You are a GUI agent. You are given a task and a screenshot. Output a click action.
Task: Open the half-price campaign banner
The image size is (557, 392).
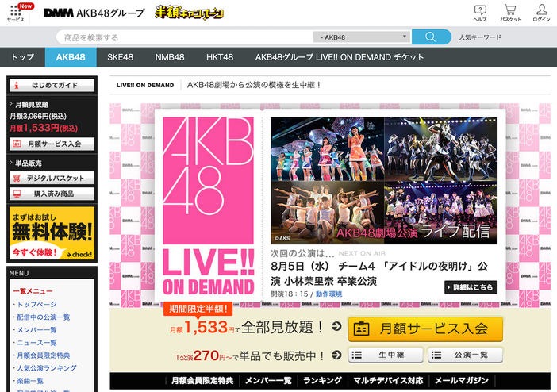pyautogui.click(x=189, y=13)
